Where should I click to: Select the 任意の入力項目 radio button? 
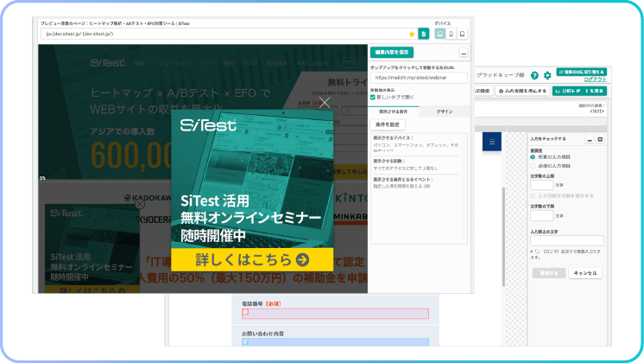click(533, 157)
